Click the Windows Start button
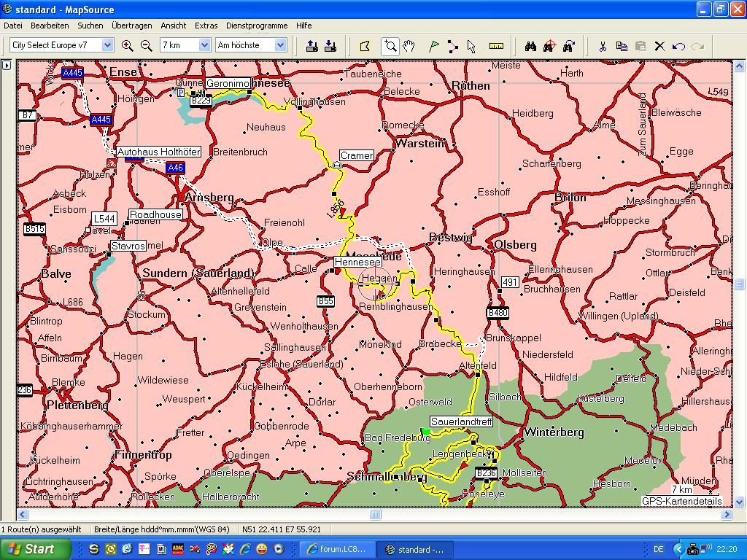The image size is (747, 560). point(35,549)
